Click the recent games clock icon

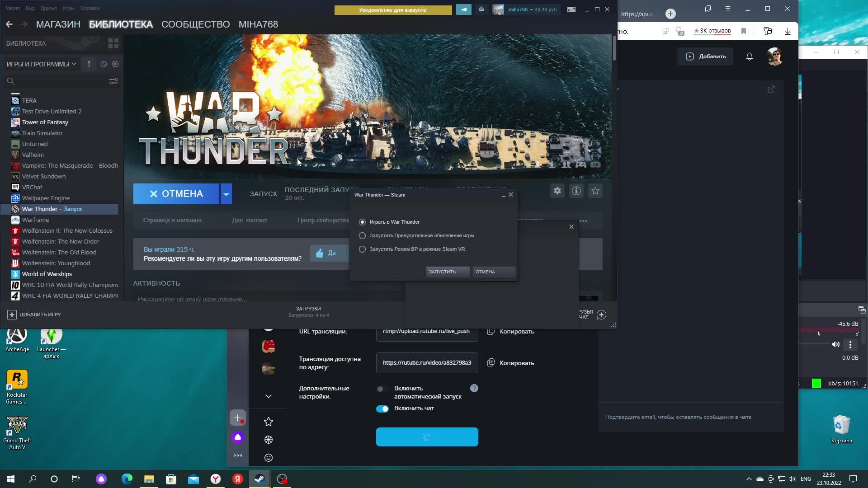pos(104,64)
